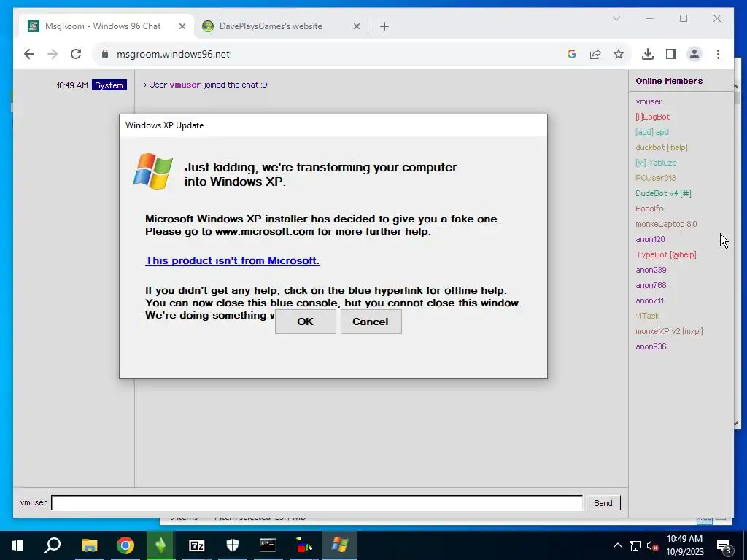Select monkeLaptop 8.0 member
The width and height of the screenshot is (747, 560).
[x=666, y=224]
